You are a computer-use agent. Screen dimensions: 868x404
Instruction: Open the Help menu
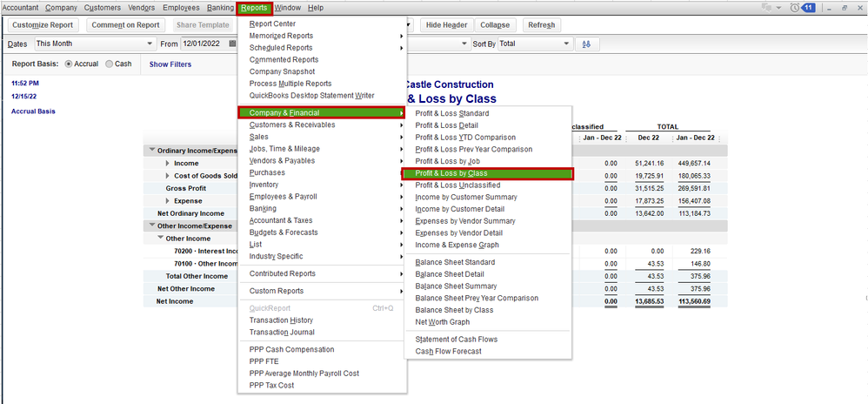316,8
